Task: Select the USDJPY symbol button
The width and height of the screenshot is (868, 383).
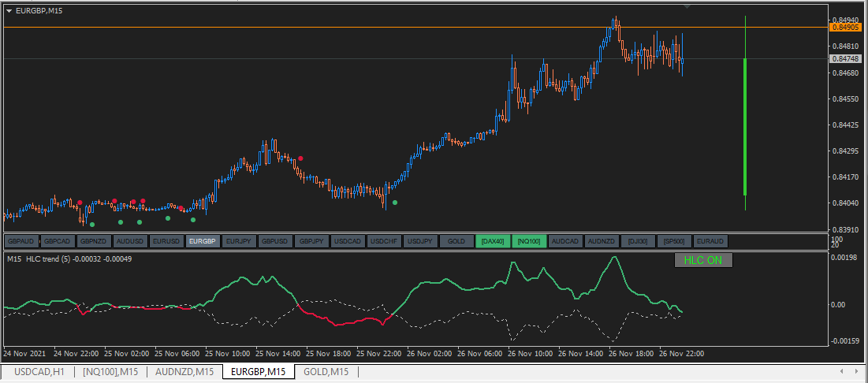Action: (420, 241)
